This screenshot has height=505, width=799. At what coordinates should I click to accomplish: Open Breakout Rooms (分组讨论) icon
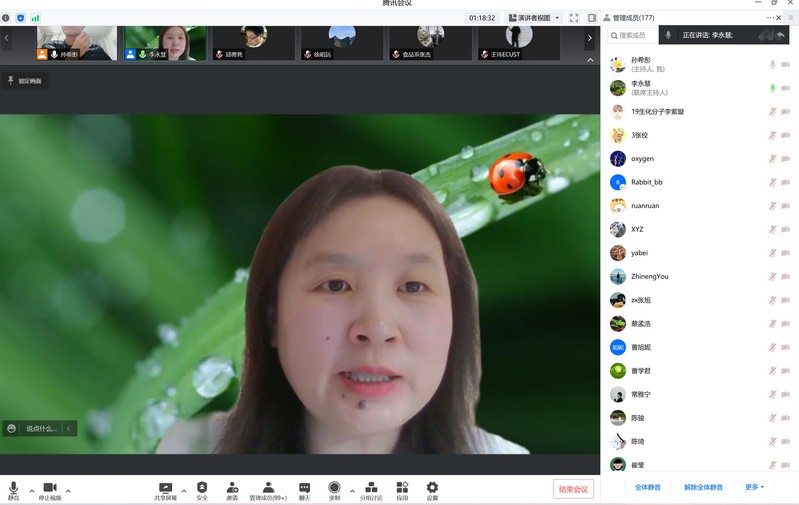click(371, 488)
